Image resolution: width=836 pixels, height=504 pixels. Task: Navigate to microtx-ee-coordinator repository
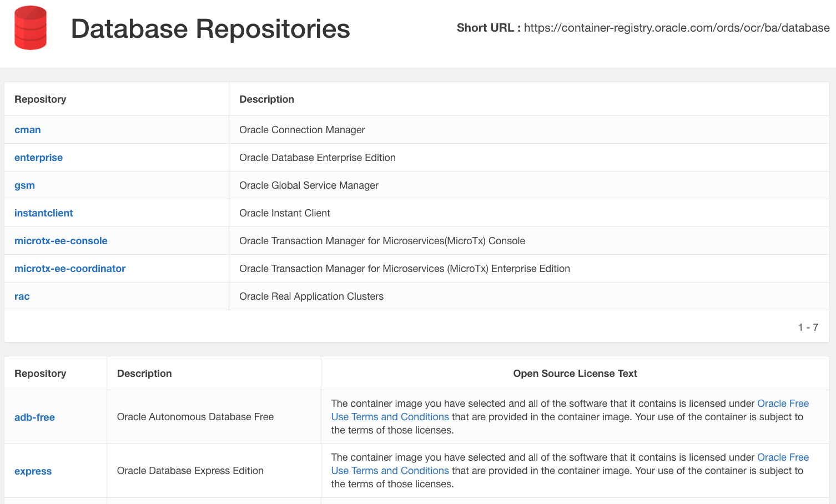click(x=70, y=269)
